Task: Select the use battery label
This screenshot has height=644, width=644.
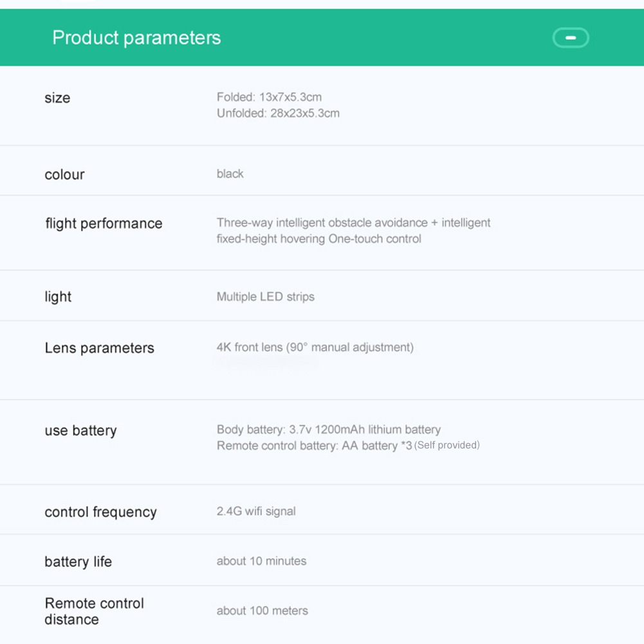Action: click(80, 430)
